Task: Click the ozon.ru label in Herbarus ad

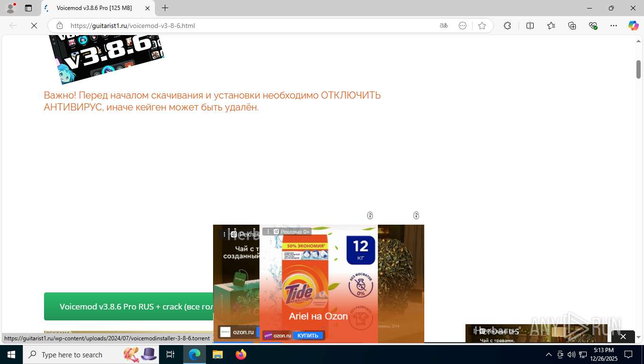Action: click(243, 332)
